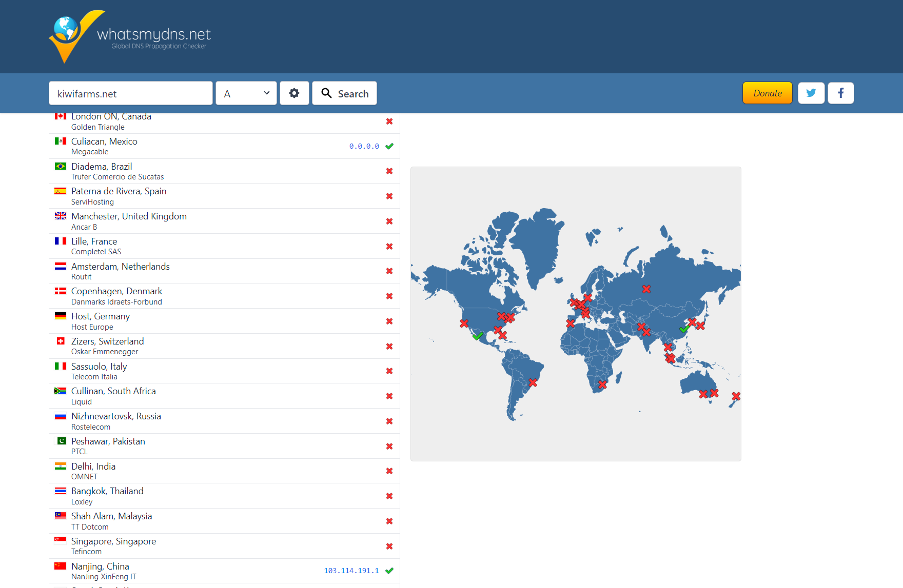Click the green check marker in Mexico on map
Viewport: 903px width, 588px height.
478,336
